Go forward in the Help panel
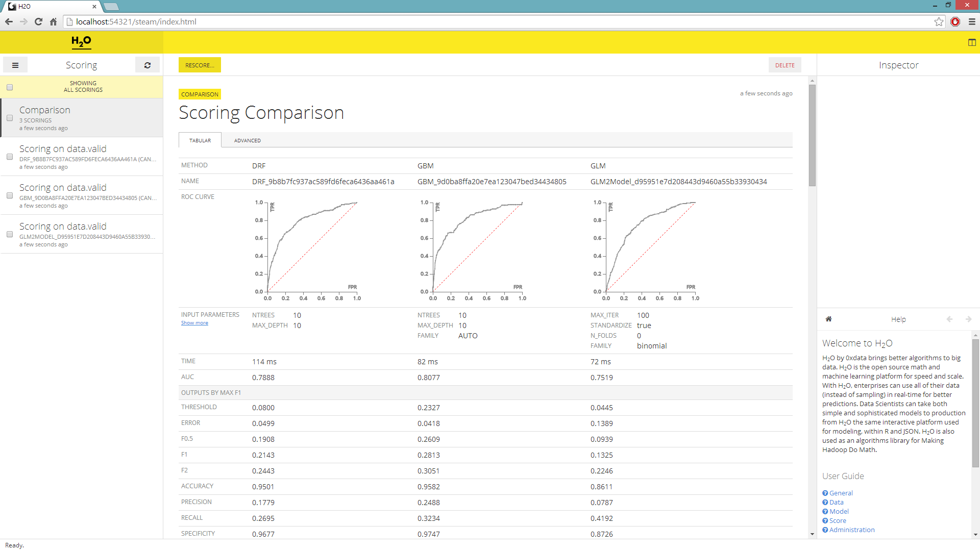980x551 pixels. [968, 319]
